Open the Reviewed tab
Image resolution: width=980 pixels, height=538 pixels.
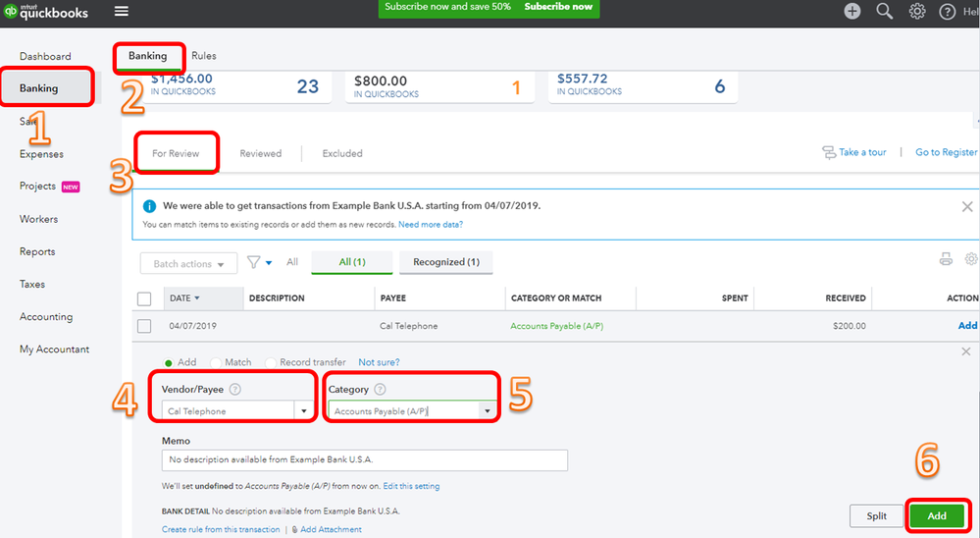point(261,153)
